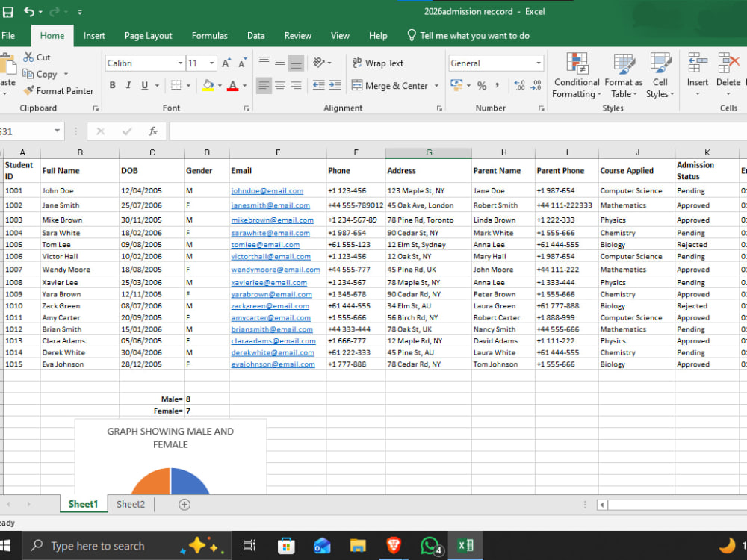
Task: Toggle Bold formatting
Action: 113,85
